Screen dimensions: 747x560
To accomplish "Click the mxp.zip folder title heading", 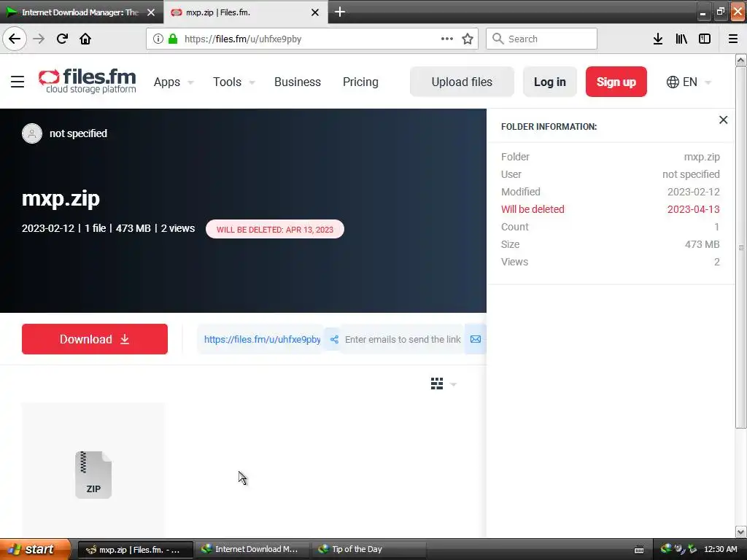I will (x=61, y=198).
